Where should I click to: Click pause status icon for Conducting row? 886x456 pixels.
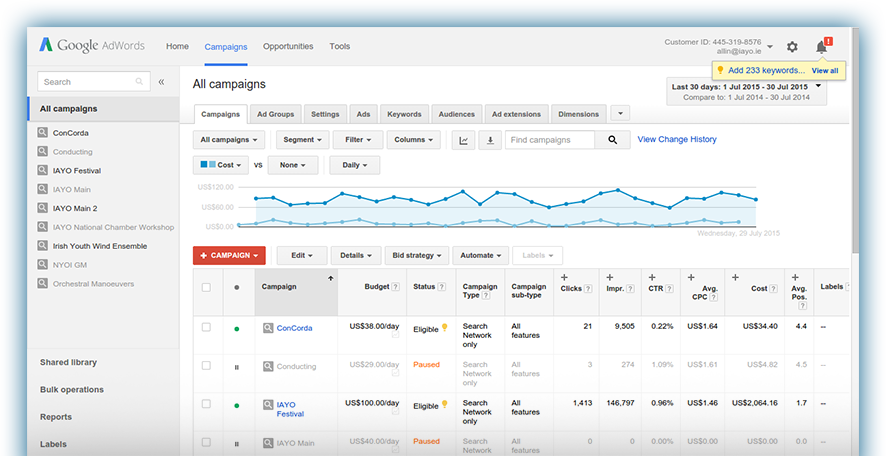point(236,367)
